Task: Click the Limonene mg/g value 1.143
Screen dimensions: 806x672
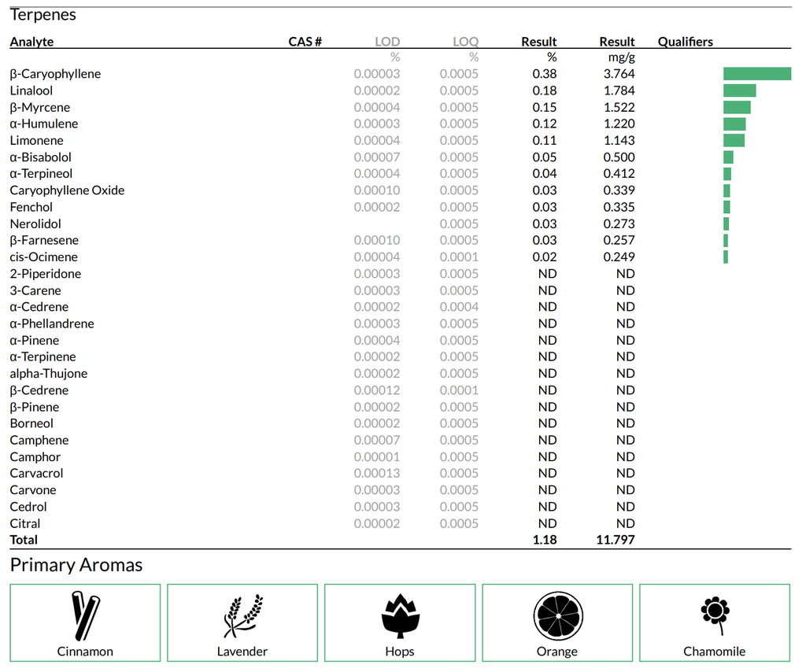Action: tap(619, 140)
